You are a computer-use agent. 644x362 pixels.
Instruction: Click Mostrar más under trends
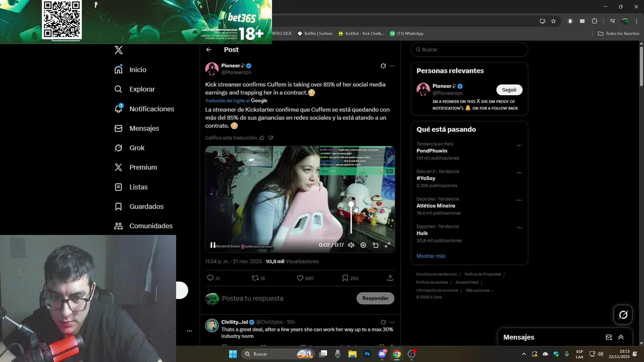pyautogui.click(x=431, y=256)
